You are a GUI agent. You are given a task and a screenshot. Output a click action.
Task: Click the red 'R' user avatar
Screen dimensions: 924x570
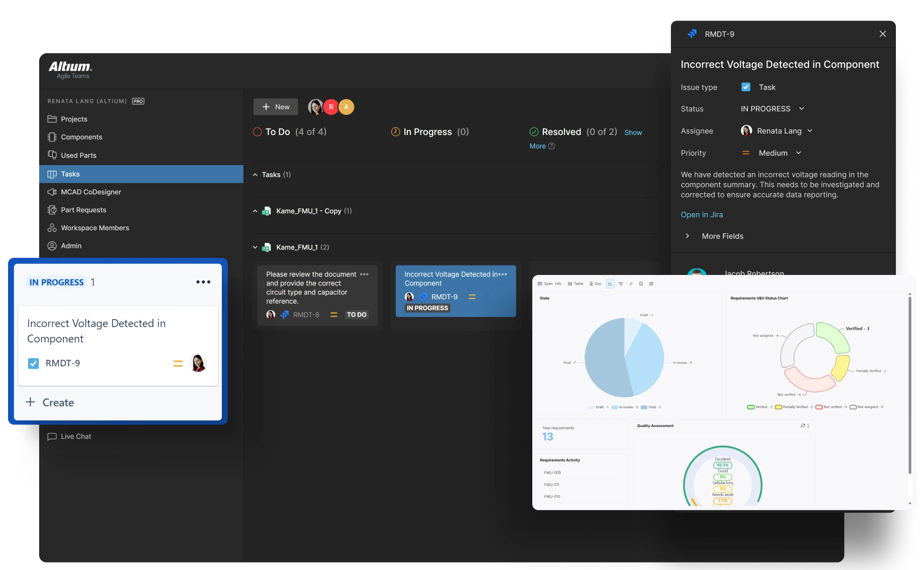[x=331, y=107]
